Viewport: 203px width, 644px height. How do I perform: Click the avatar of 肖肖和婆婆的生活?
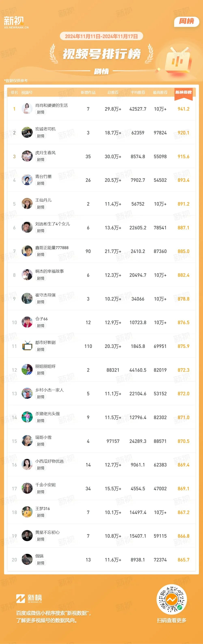[27, 109]
